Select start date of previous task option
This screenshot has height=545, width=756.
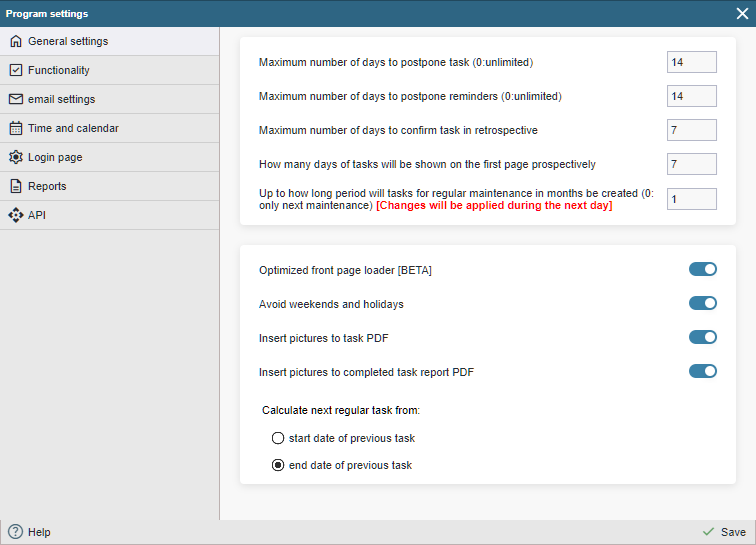[278, 438]
